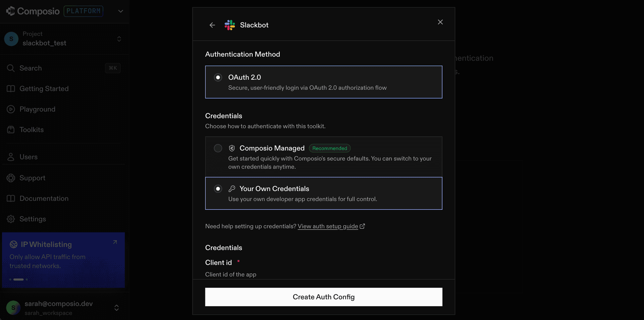
Task: Open the View auth setup guide link
Action: click(328, 227)
